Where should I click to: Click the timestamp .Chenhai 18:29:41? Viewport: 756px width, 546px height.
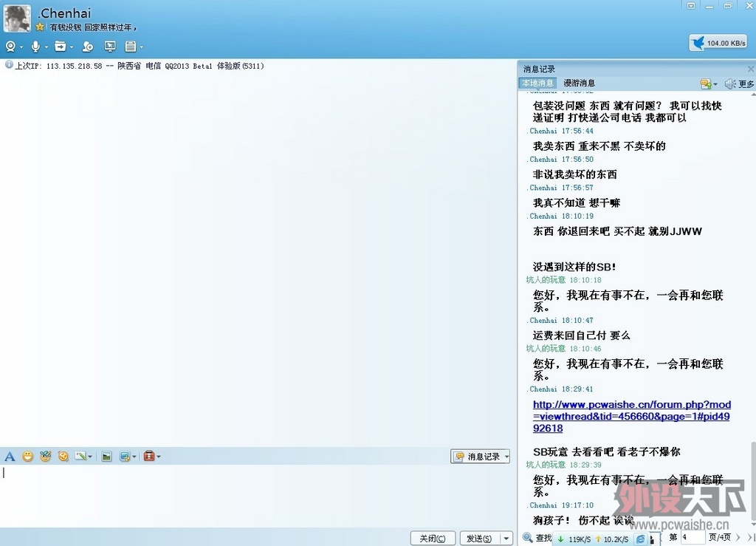(x=561, y=389)
